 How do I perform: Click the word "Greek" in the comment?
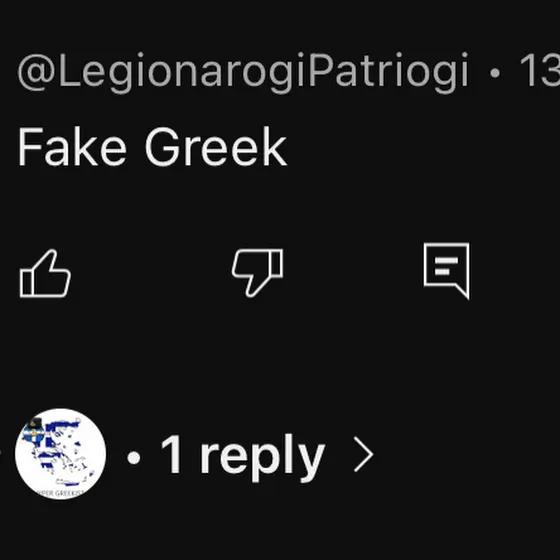pos(216,147)
